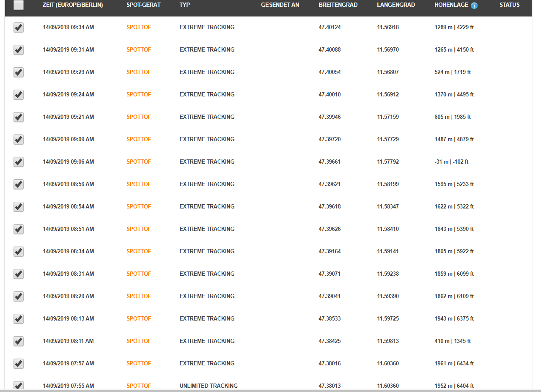Open SPOTTOF link in 08:34 AM row

tap(139, 252)
